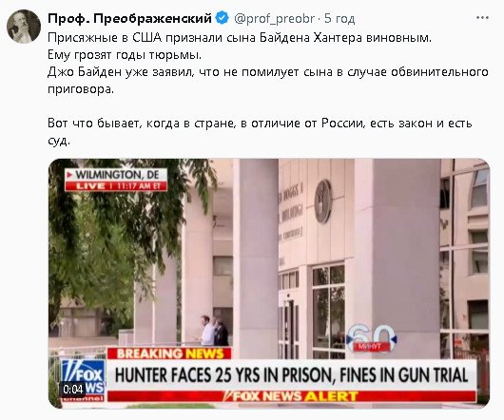The width and height of the screenshot is (504, 420).
Task: Click the 60 минут watermark logo
Action: 372,338
